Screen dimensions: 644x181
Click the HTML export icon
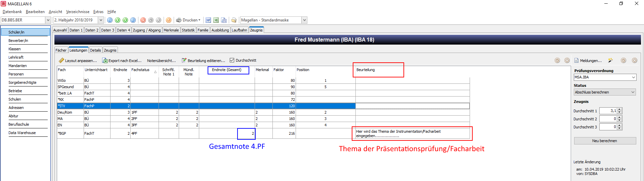224,20
